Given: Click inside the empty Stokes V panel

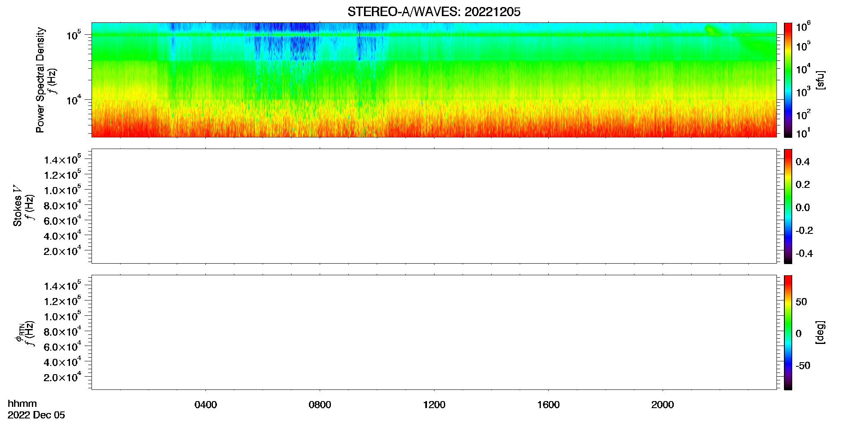Looking at the screenshot, I should point(434,206).
